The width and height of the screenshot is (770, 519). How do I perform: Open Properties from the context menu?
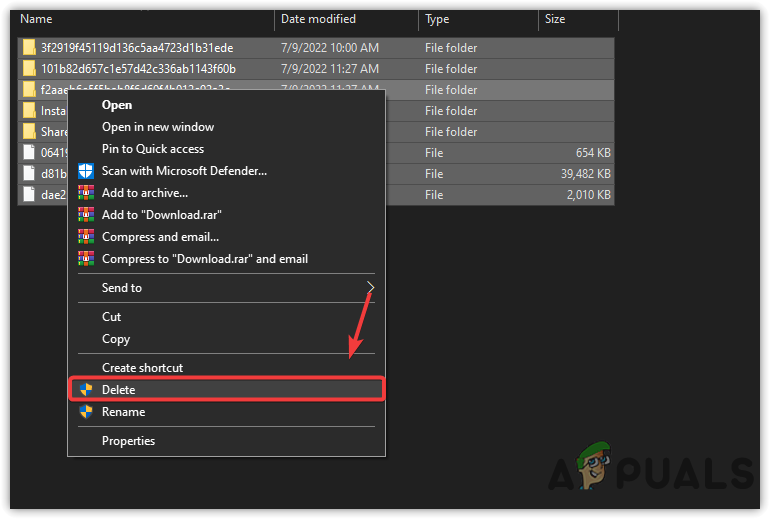pyautogui.click(x=129, y=441)
